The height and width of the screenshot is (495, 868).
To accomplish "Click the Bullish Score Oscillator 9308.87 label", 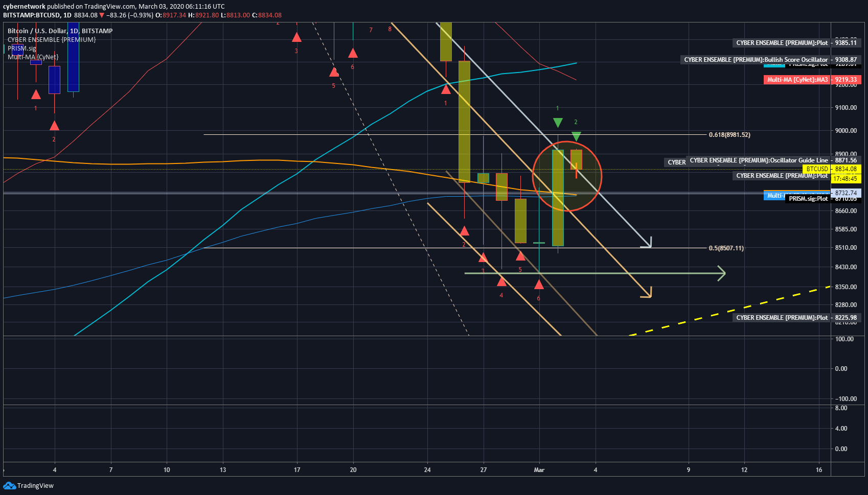I will (x=770, y=60).
